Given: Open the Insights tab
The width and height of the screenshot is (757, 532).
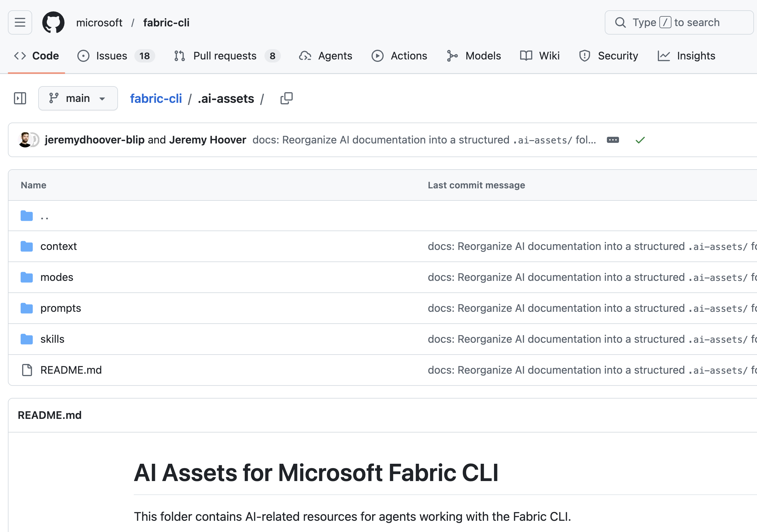Looking at the screenshot, I should click(x=686, y=56).
